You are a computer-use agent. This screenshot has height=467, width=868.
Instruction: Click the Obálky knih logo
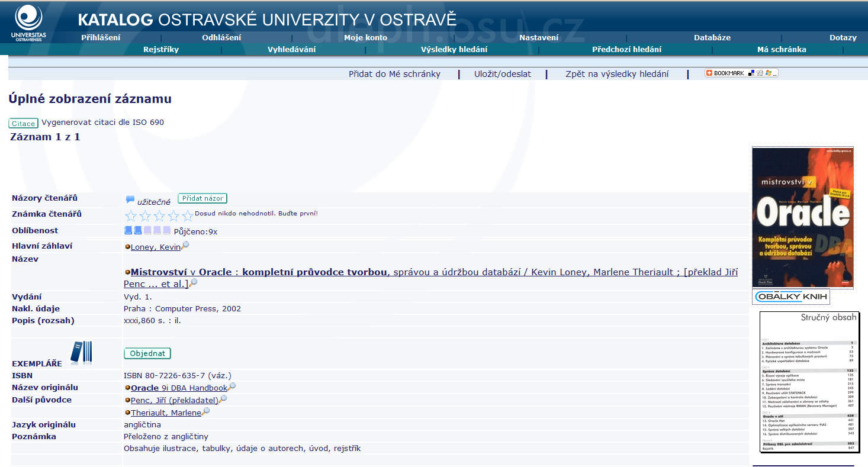[x=791, y=297]
